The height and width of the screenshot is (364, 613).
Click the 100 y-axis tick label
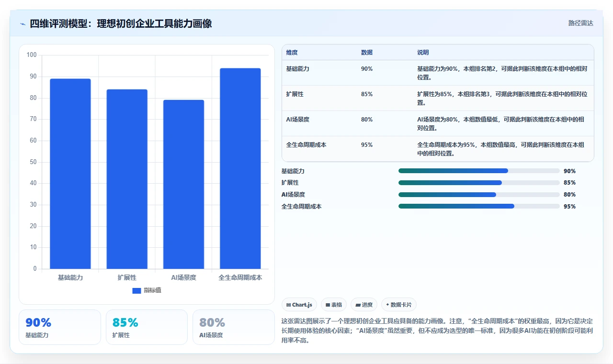[x=32, y=55]
